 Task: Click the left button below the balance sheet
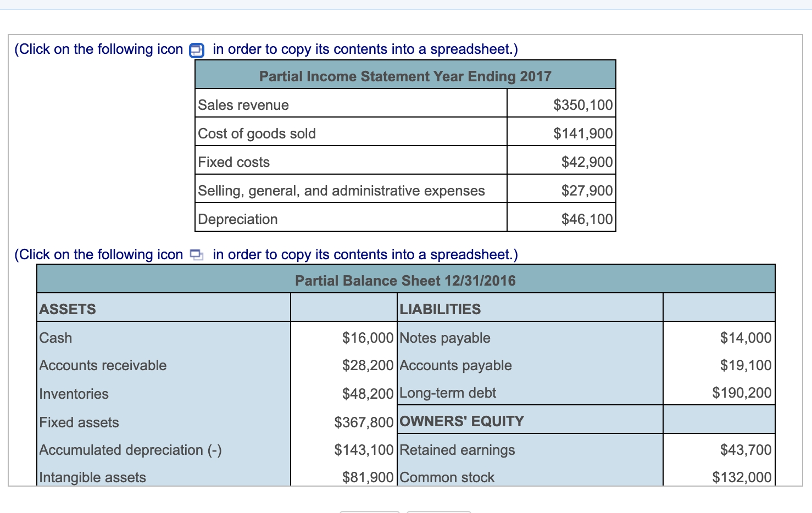pos(369,511)
